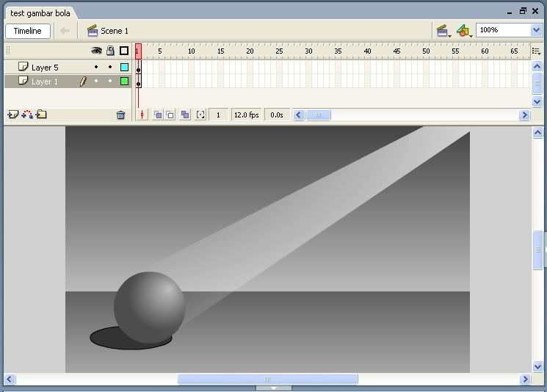Screen dimensions: 547x392
Task: Click the eye icon in the layer header
Action: point(96,51)
